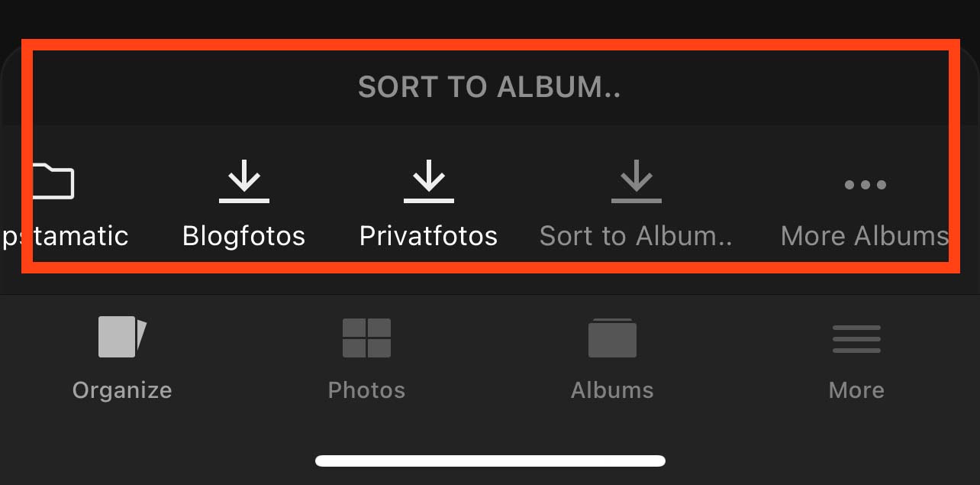980x485 pixels.
Task: Expand the More Albums text label
Action: 864,236
